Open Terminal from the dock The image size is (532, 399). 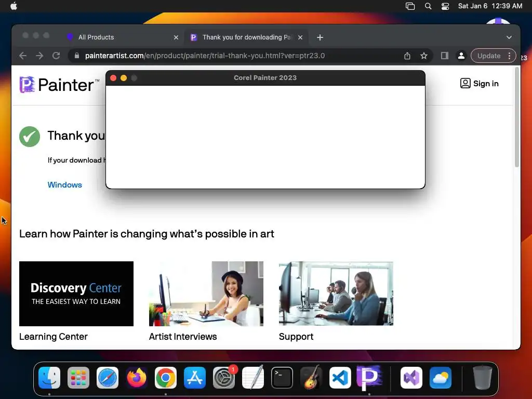[282, 378]
